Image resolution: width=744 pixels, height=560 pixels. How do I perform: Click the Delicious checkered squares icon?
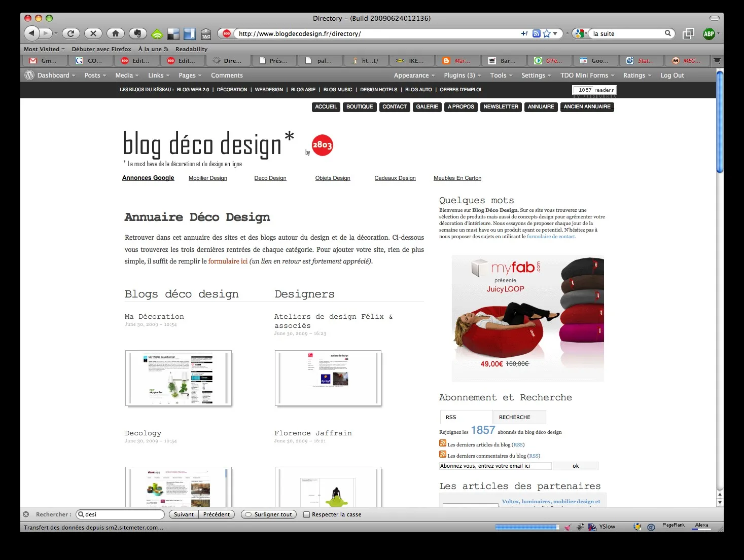coord(173,34)
